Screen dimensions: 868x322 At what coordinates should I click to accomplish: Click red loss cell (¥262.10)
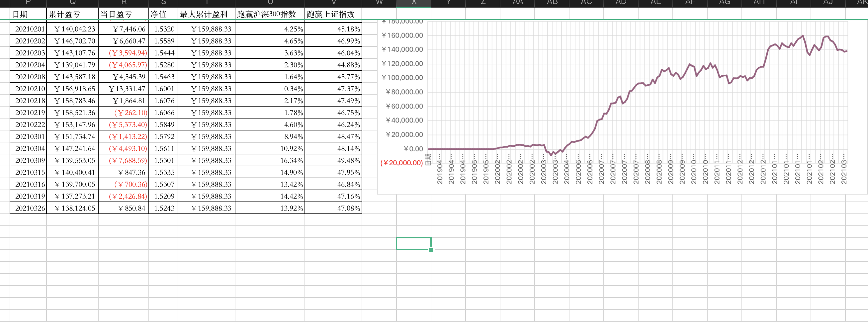(124, 113)
